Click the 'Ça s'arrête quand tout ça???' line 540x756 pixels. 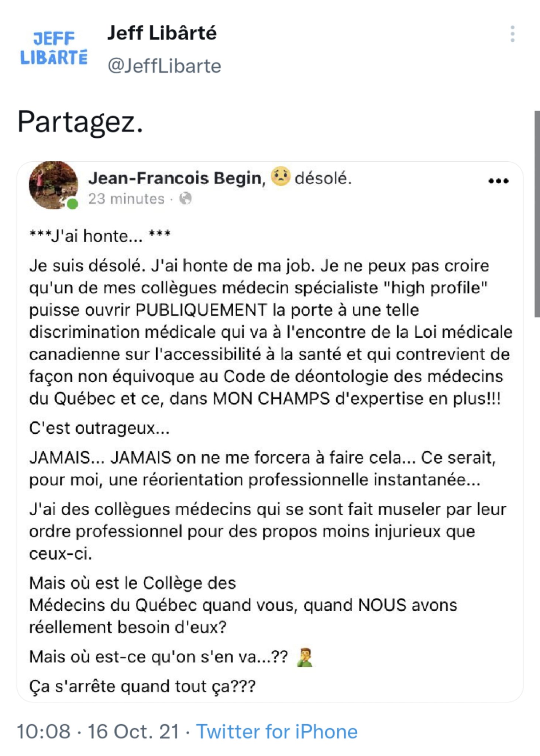(142, 687)
